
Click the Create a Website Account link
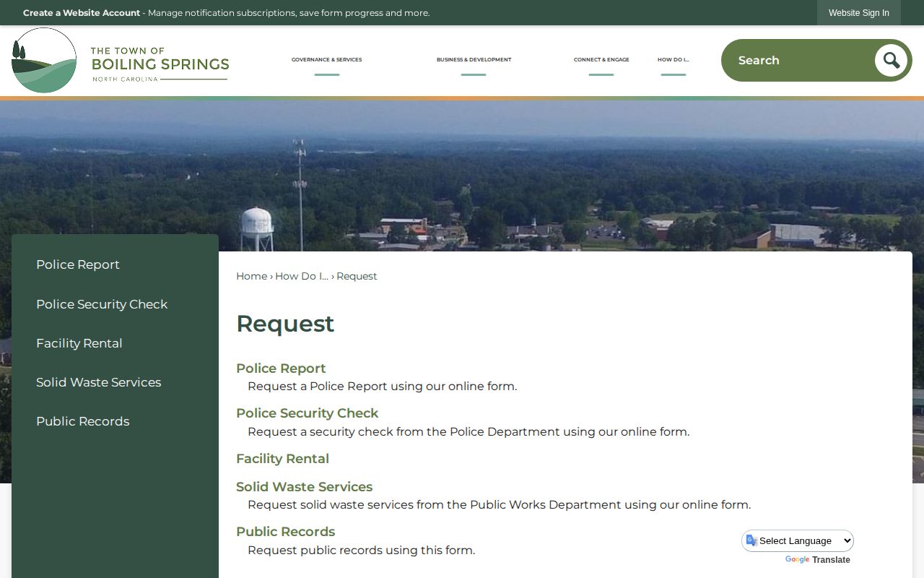point(82,13)
